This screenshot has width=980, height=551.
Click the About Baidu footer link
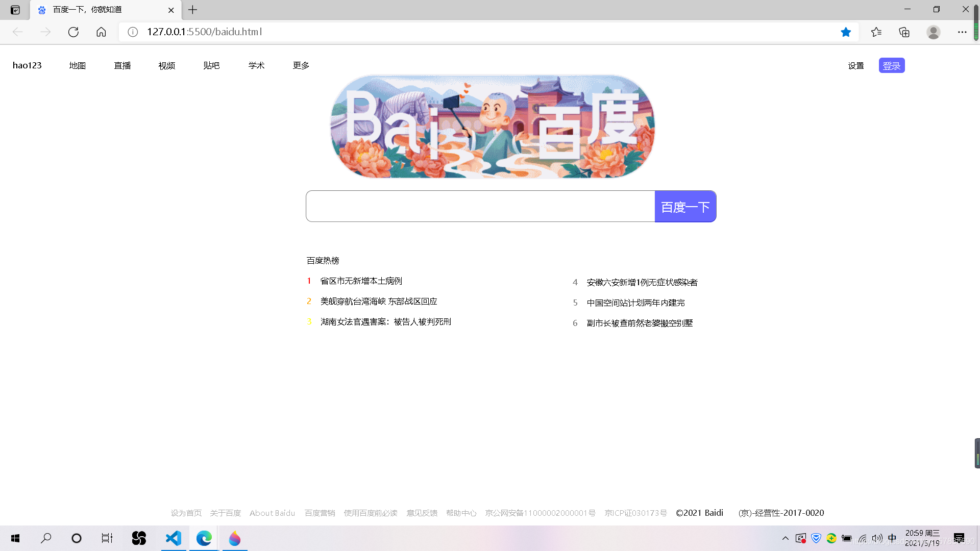(x=272, y=513)
